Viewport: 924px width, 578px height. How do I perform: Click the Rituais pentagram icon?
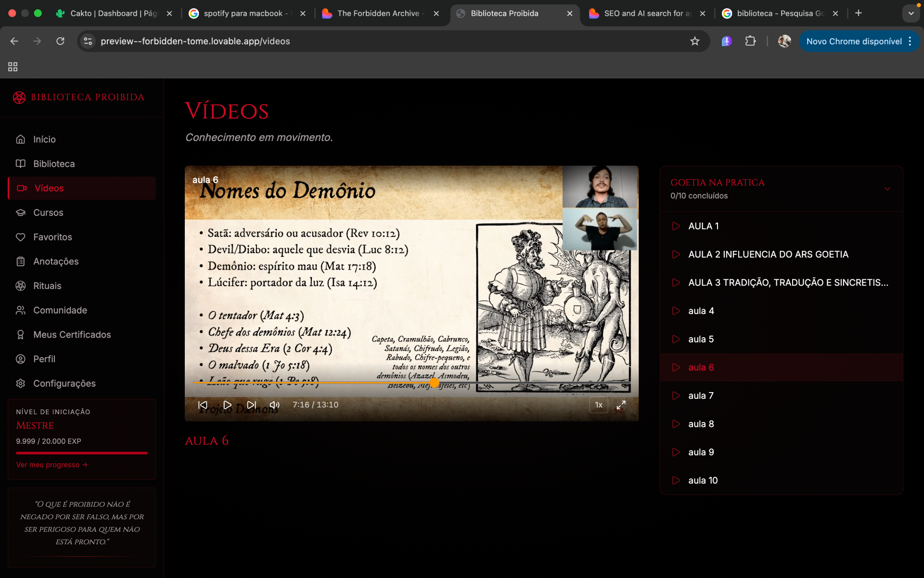[20, 286]
